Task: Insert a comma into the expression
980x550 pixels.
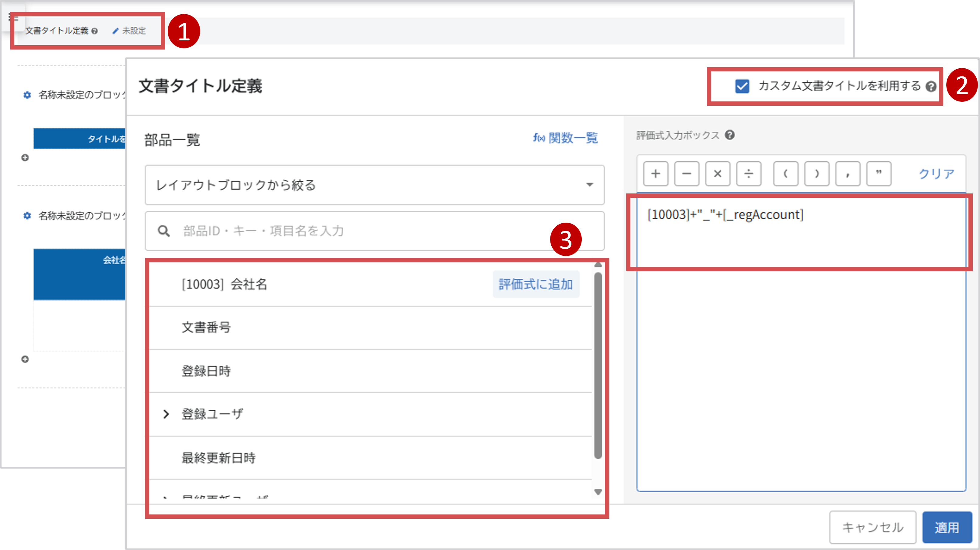Action: click(848, 174)
